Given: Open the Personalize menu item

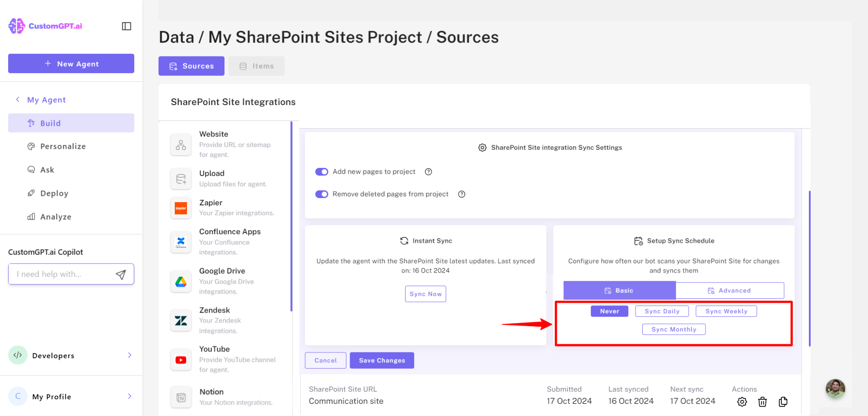Looking at the screenshot, I should 71,146.
